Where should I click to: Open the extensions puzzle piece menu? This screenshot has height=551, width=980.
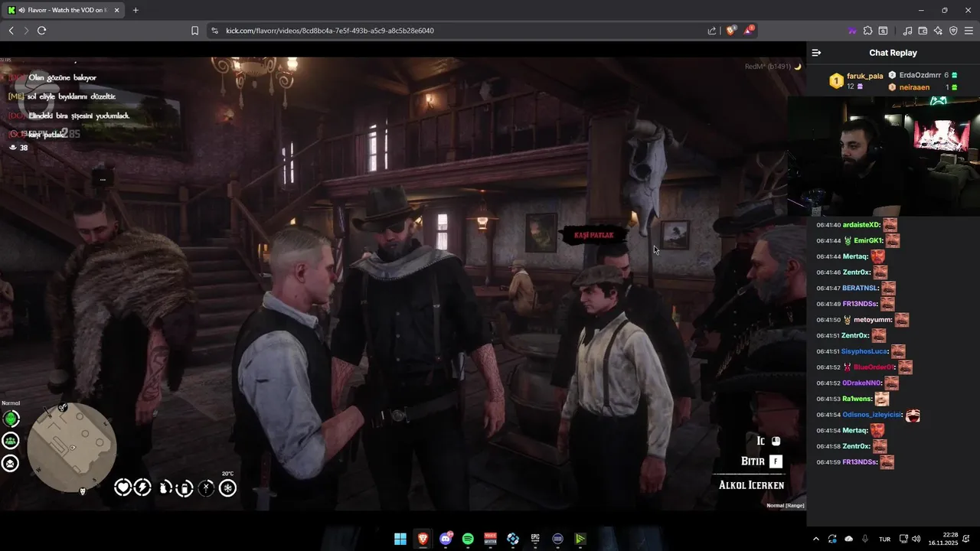coord(867,31)
